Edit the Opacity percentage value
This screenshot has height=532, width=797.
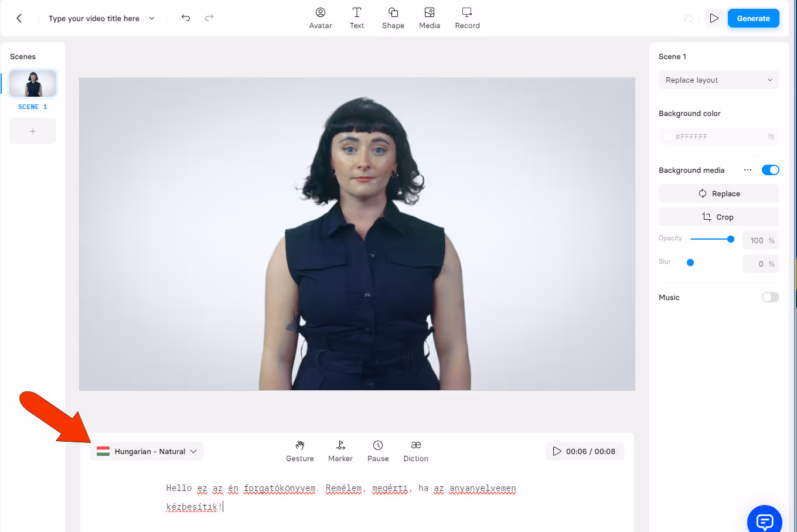point(761,240)
